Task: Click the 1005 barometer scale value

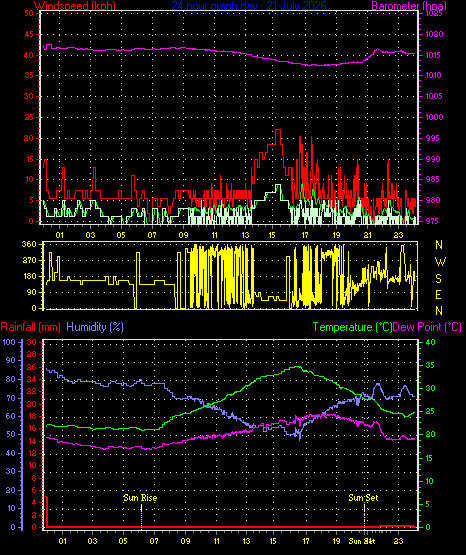Action: tap(433, 96)
